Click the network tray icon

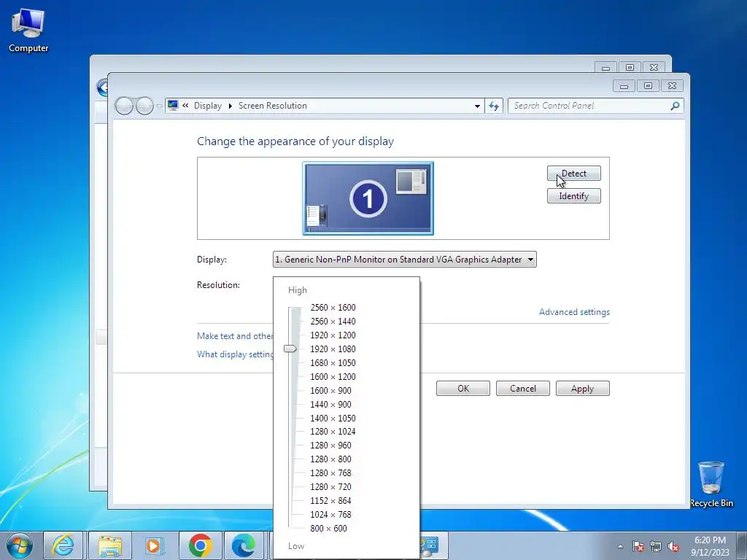click(656, 546)
